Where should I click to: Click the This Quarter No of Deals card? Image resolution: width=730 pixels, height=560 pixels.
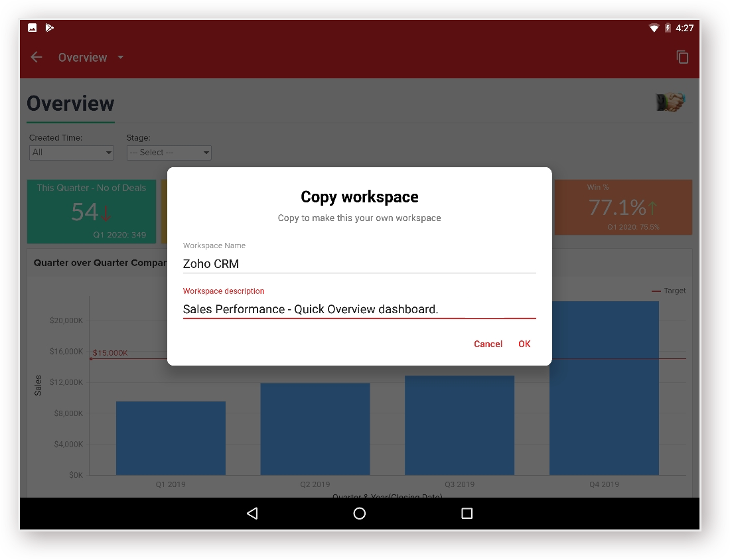[x=92, y=212]
